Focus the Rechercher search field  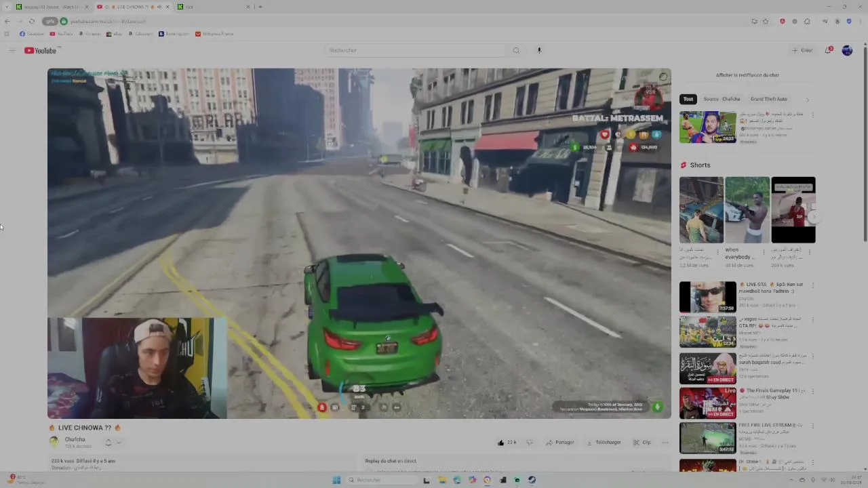tap(415, 50)
